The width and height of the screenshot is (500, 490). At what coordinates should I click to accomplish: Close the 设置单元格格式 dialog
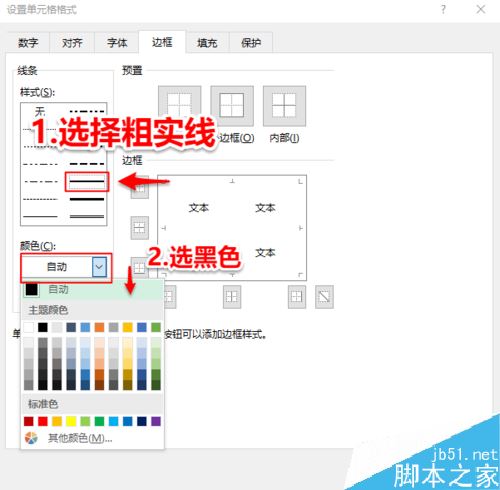[481, 9]
